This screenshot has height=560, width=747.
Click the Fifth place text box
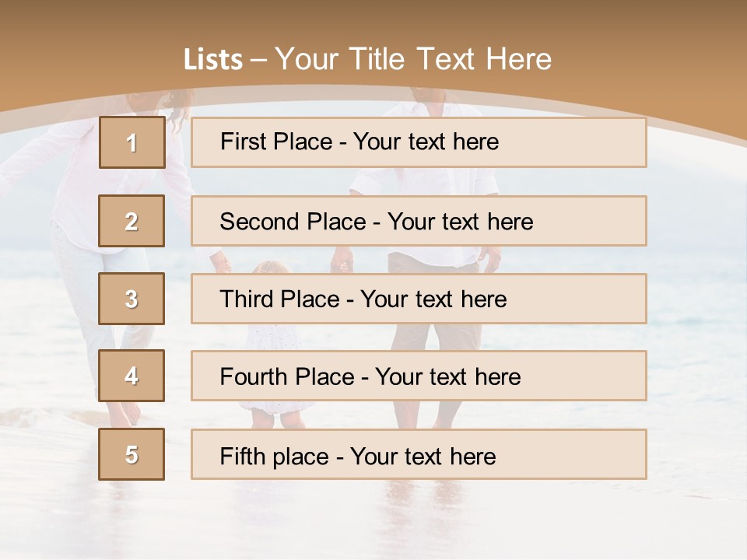click(419, 454)
